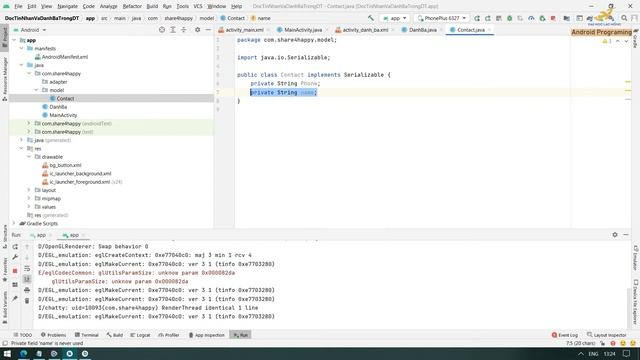This screenshot has height=360, width=640.
Task: Expand Gradle Scripts node
Action: [14, 223]
